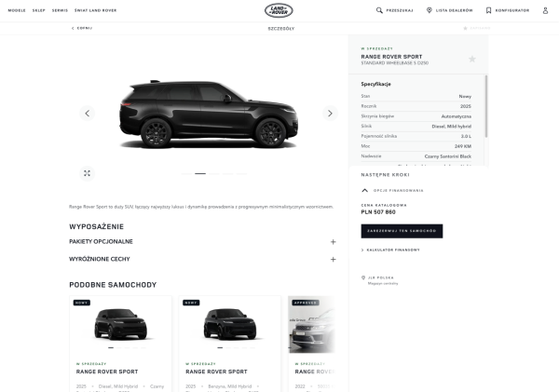The image size is (559, 392).
Task: Open first similar Range Rover Sport card
Action: coord(120,344)
